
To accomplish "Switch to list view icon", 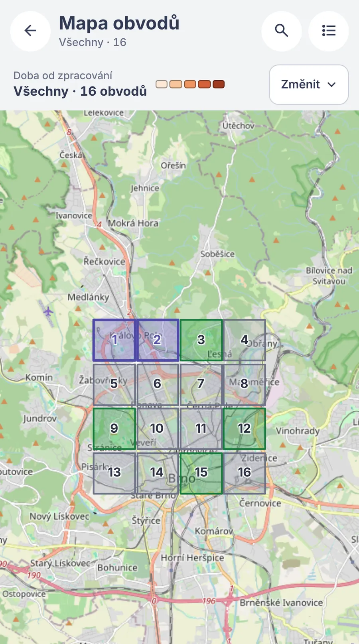I will (329, 31).
